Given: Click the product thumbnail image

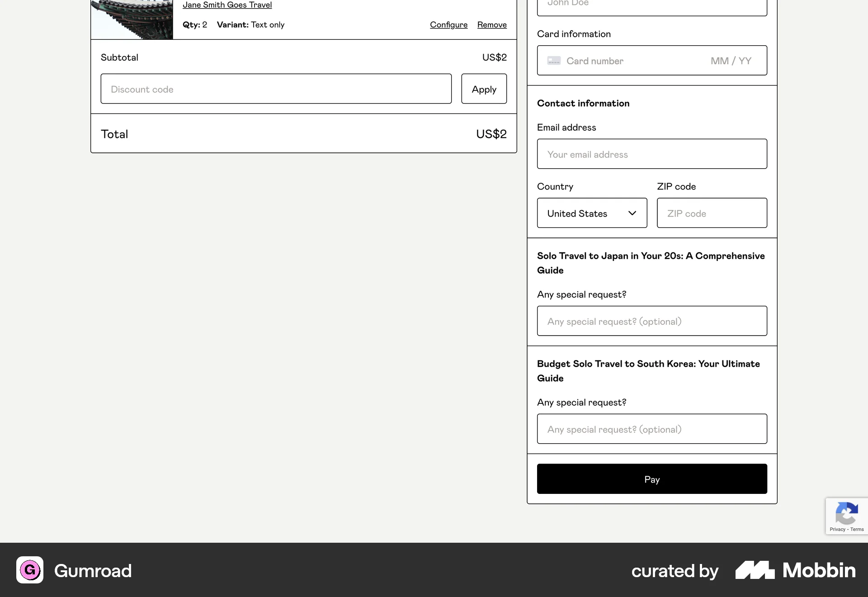Looking at the screenshot, I should (131, 19).
